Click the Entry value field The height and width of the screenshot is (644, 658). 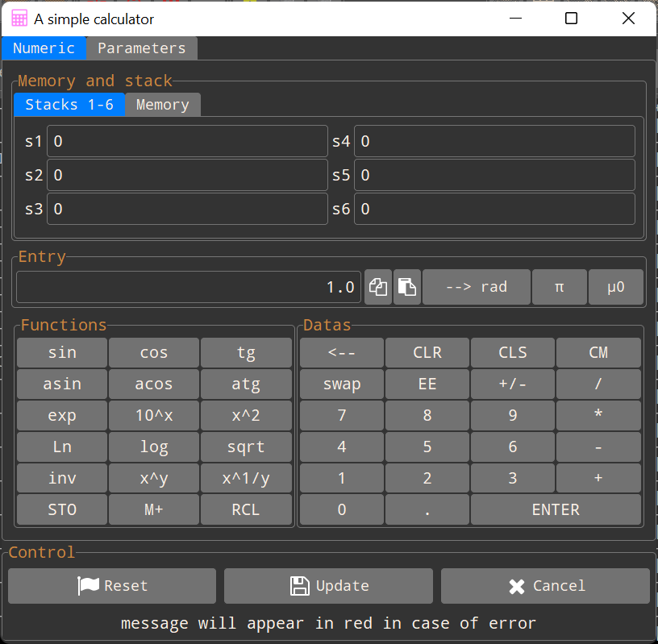tap(189, 287)
